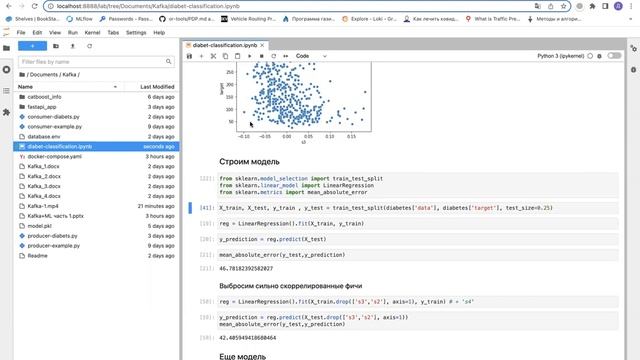Click the Documents breadcrumb path link
This screenshot has height=360, width=640.
click(44, 75)
